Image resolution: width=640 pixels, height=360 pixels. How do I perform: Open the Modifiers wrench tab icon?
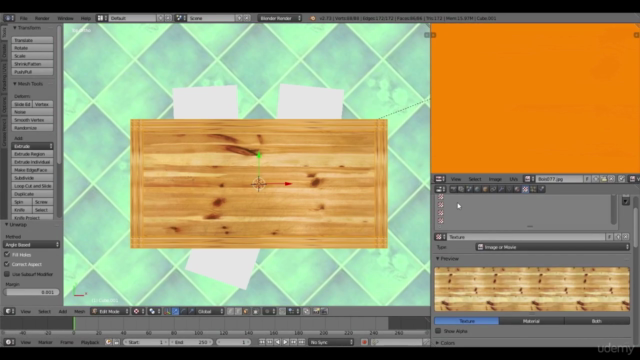501,189
